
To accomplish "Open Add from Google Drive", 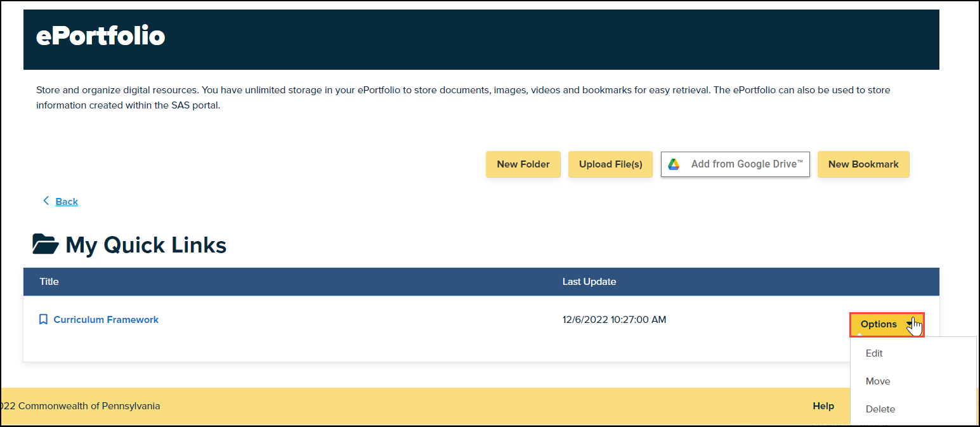I will coord(735,164).
